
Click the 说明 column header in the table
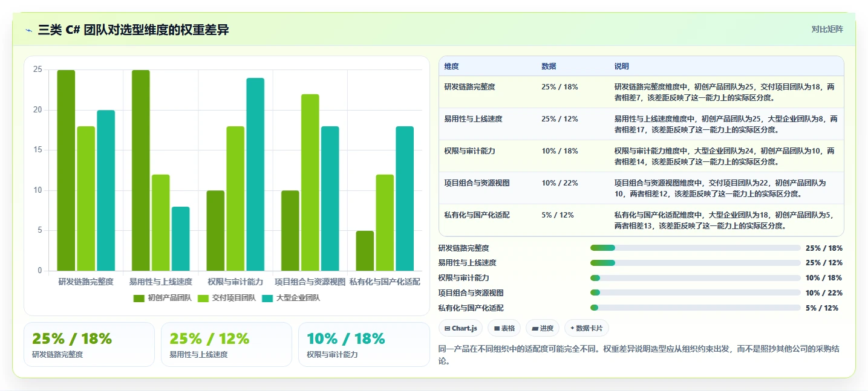[622, 66]
